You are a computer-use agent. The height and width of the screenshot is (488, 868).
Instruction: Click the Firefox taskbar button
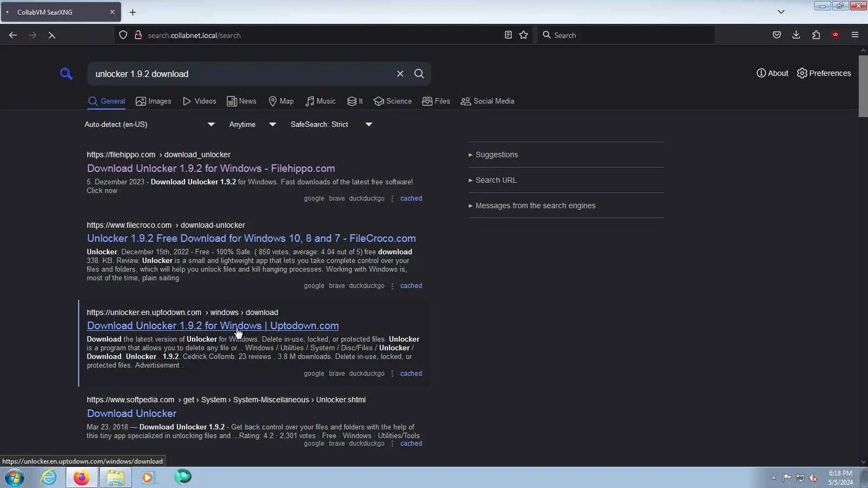pyautogui.click(x=82, y=478)
